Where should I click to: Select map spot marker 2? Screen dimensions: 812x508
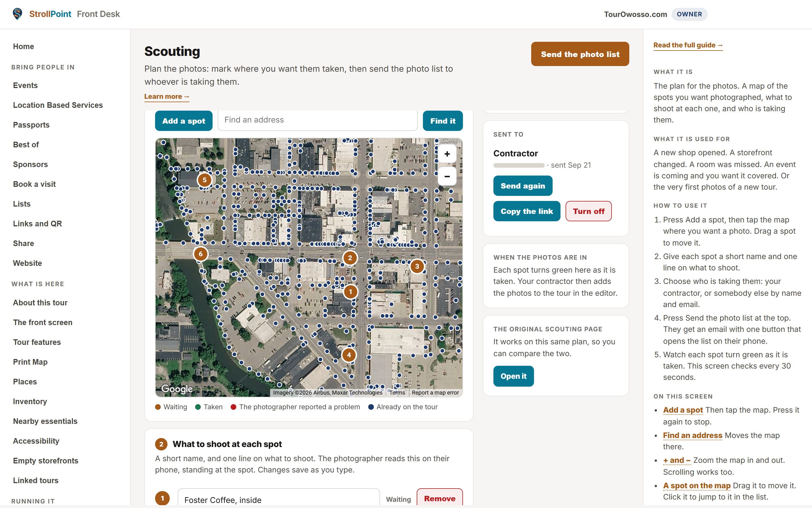click(x=350, y=258)
